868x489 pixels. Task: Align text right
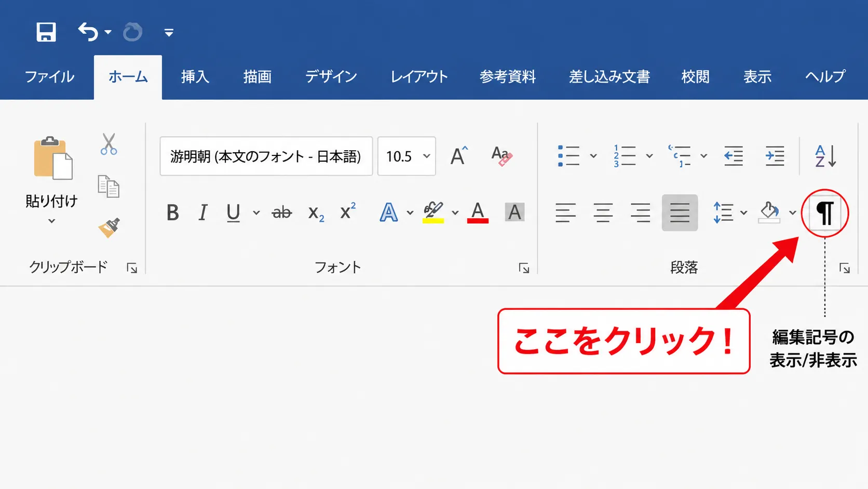point(641,213)
